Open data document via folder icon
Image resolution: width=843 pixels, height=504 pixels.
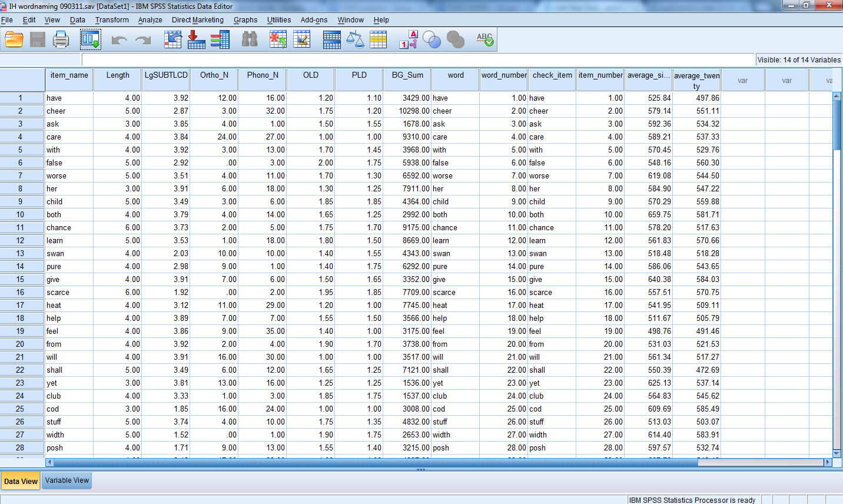(x=14, y=40)
